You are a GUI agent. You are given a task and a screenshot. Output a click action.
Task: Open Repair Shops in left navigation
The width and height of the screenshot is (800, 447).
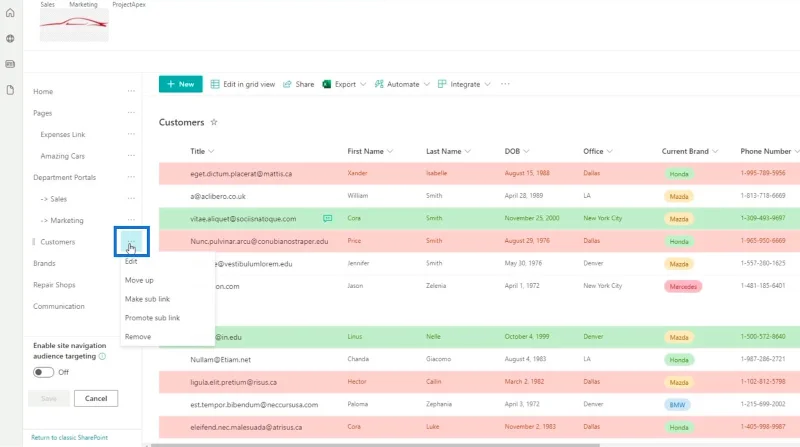coord(54,285)
